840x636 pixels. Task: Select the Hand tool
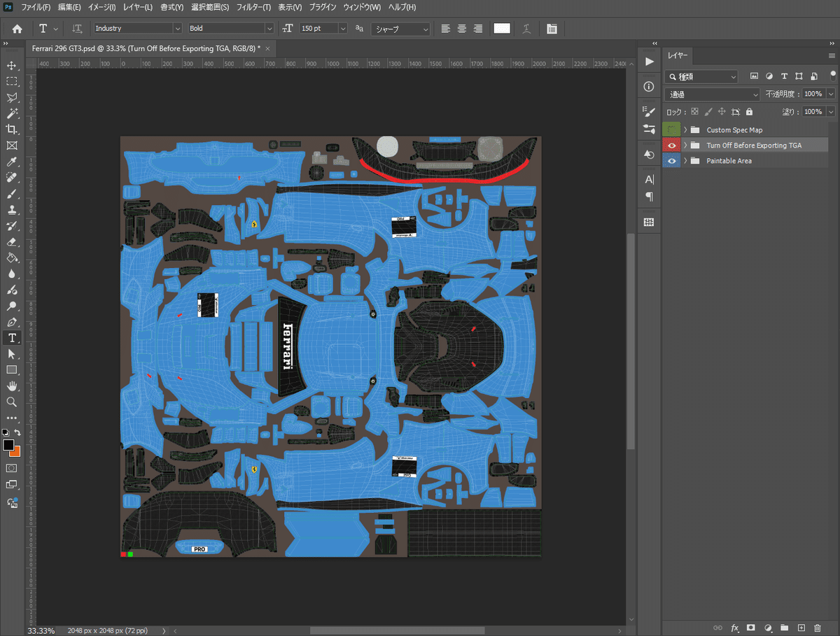coord(12,386)
